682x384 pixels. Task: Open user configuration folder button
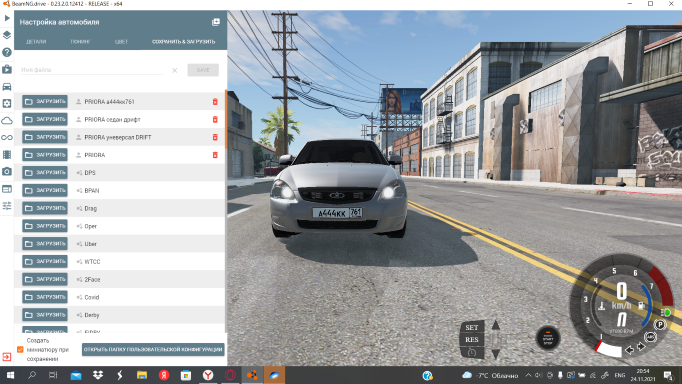(153, 349)
